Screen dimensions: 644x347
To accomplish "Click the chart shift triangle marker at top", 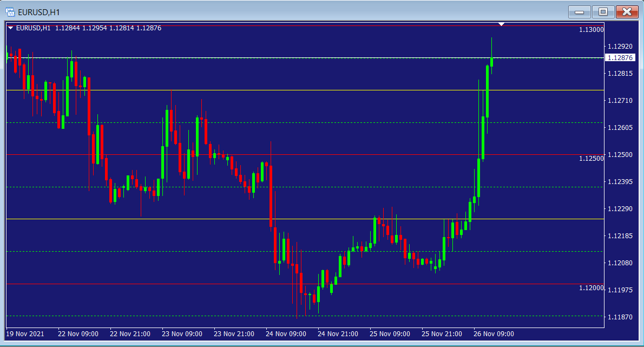I will (x=502, y=24).
